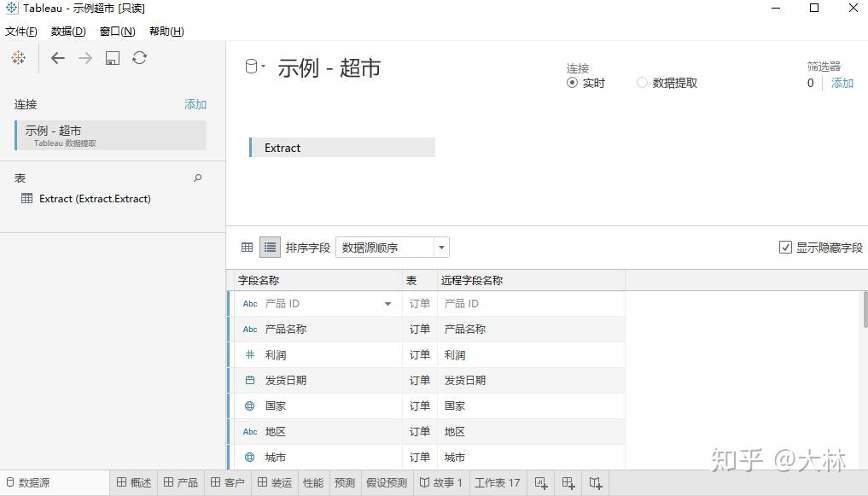Select the 发货日期 field name cell
Image resolution: width=868 pixels, height=496 pixels.
[x=316, y=380]
